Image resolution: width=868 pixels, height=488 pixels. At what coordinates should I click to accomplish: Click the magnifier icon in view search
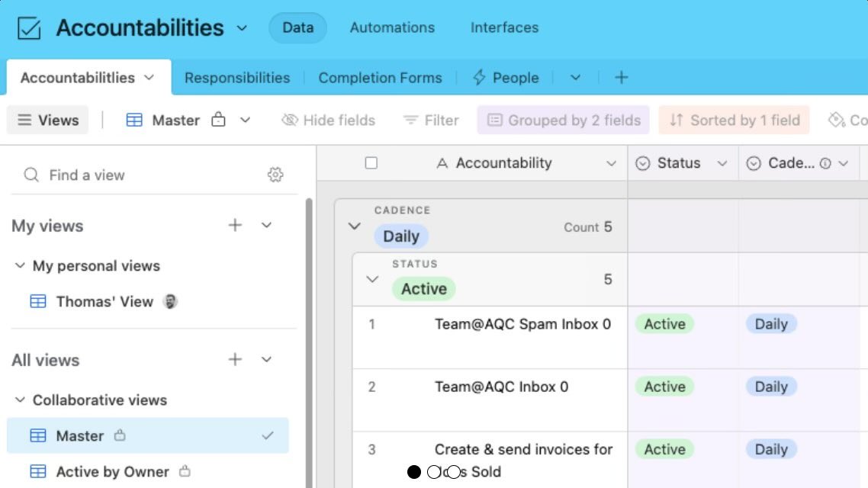tap(31, 175)
